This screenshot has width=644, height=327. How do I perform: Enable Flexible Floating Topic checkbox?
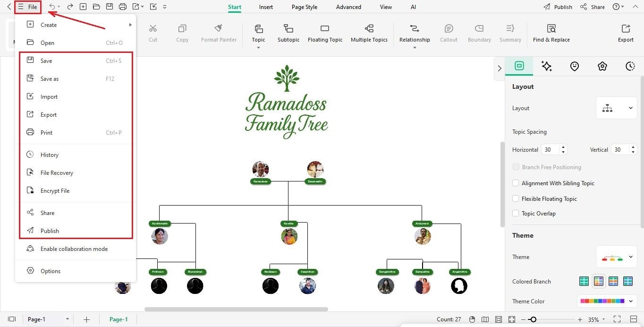pos(516,198)
